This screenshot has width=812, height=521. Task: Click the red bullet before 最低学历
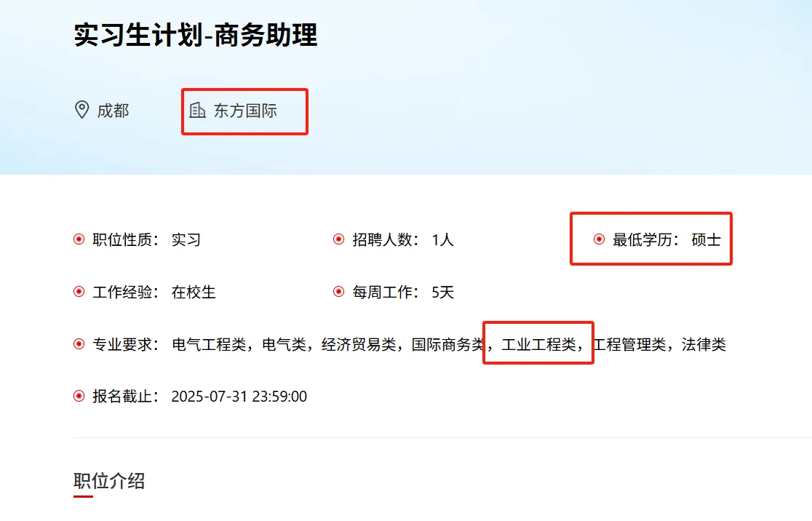599,239
